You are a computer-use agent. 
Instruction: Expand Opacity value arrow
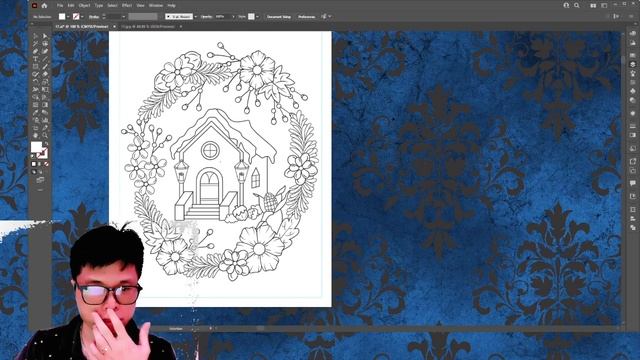pyautogui.click(x=233, y=16)
